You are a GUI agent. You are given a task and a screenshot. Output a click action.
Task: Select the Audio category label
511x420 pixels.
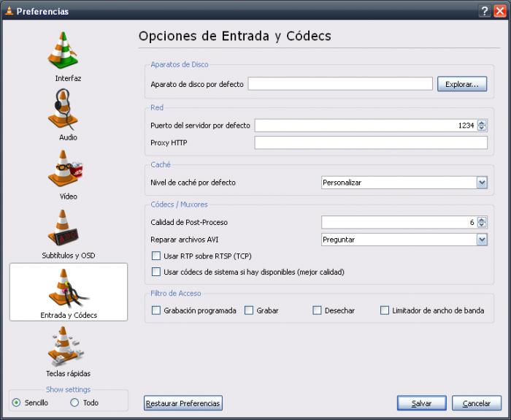(x=68, y=137)
